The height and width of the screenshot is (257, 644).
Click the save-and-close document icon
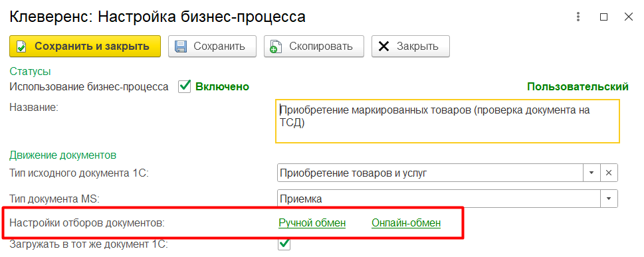pyautogui.click(x=21, y=46)
